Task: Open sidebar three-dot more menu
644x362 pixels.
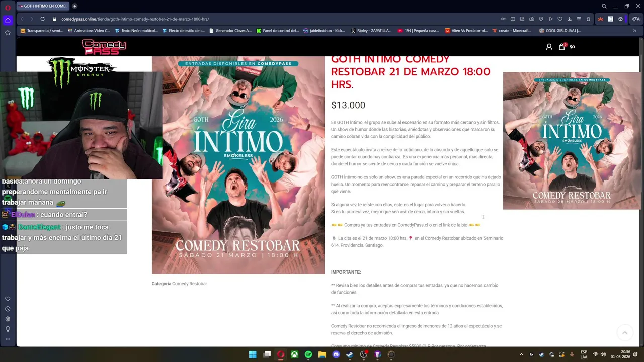Action: click(8, 339)
